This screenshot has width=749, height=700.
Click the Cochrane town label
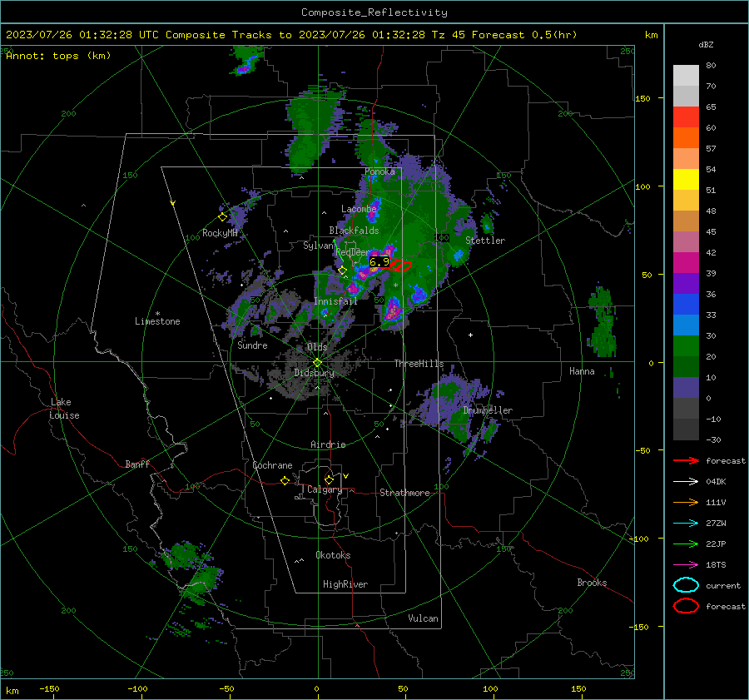click(x=272, y=465)
